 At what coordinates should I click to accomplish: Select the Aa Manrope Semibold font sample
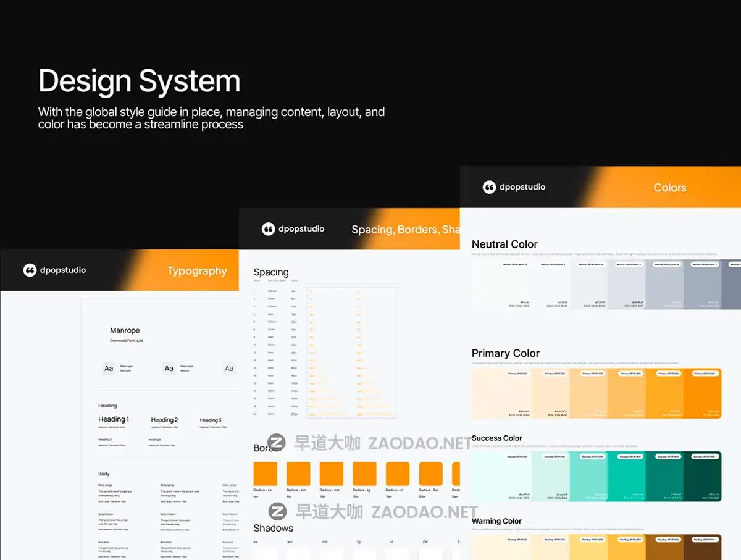click(x=109, y=369)
